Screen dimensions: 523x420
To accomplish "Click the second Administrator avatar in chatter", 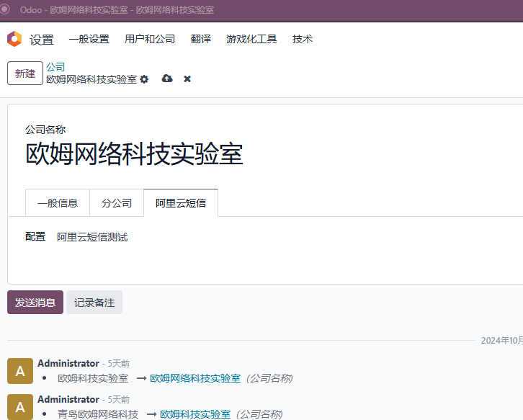I will (20, 406).
